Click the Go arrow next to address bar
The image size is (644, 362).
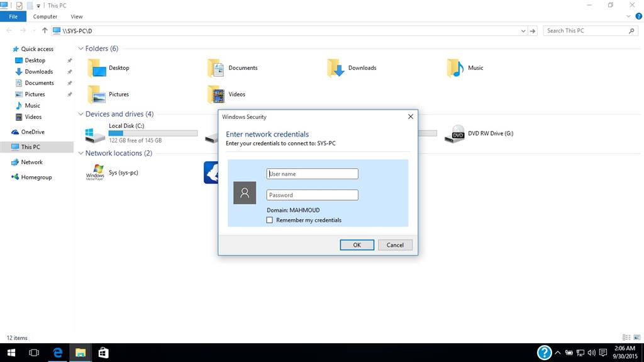[x=533, y=31]
